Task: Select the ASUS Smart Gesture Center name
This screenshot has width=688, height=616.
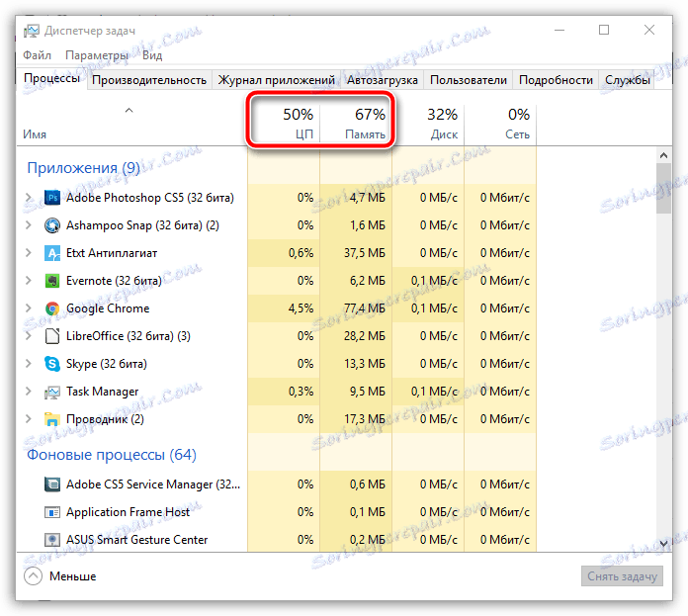Action: 136,540
